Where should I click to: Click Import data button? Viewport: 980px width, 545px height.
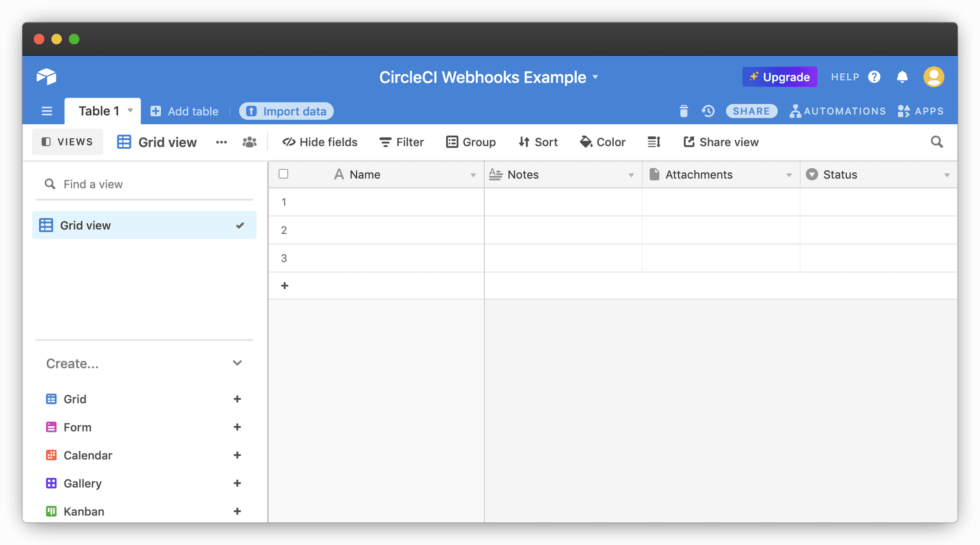[286, 111]
